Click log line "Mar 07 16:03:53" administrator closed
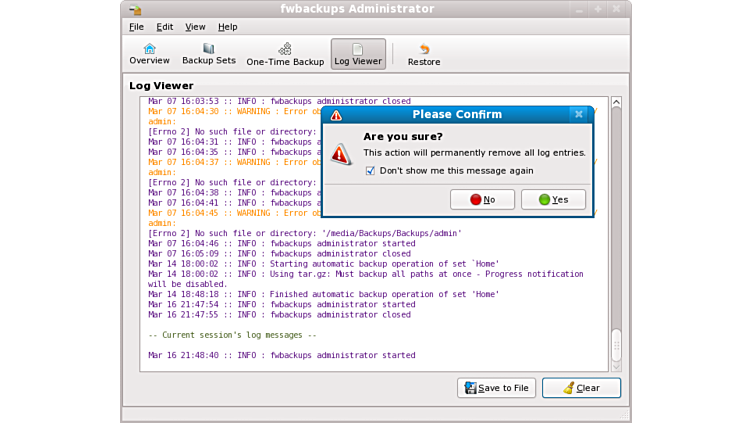Image resolution: width=752 pixels, height=423 pixels. coord(279,101)
